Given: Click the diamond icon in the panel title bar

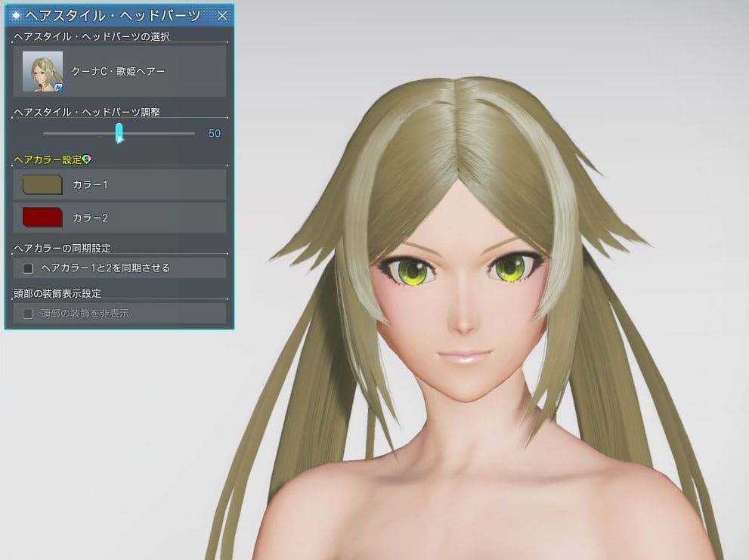Looking at the screenshot, I should point(17,15).
